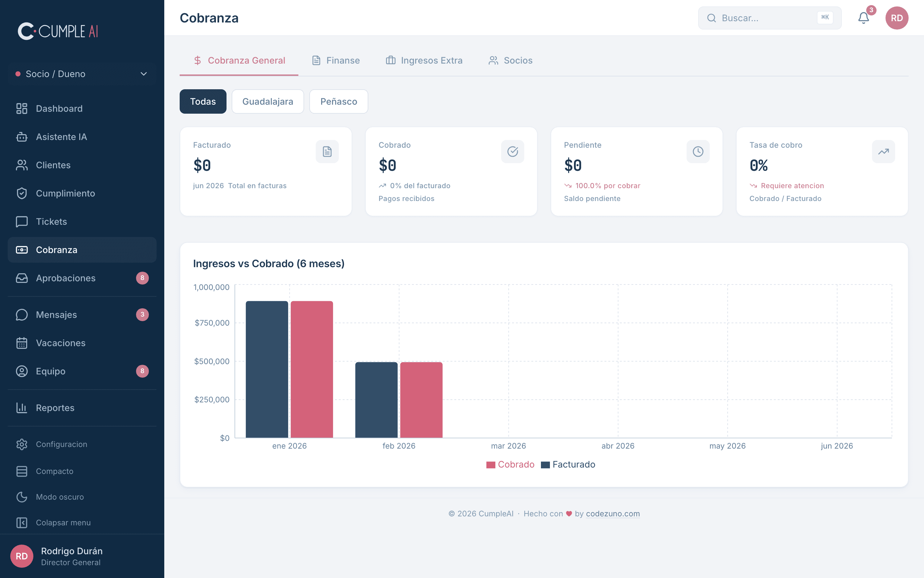Click the Cobrado bar for feb 2026

click(x=421, y=400)
